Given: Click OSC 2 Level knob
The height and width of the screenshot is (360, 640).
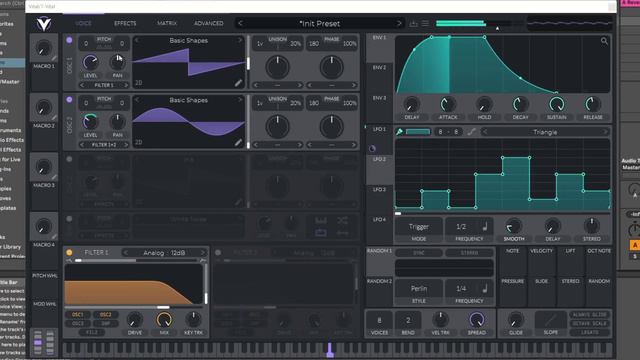Looking at the screenshot, I should pyautogui.click(x=90, y=122).
